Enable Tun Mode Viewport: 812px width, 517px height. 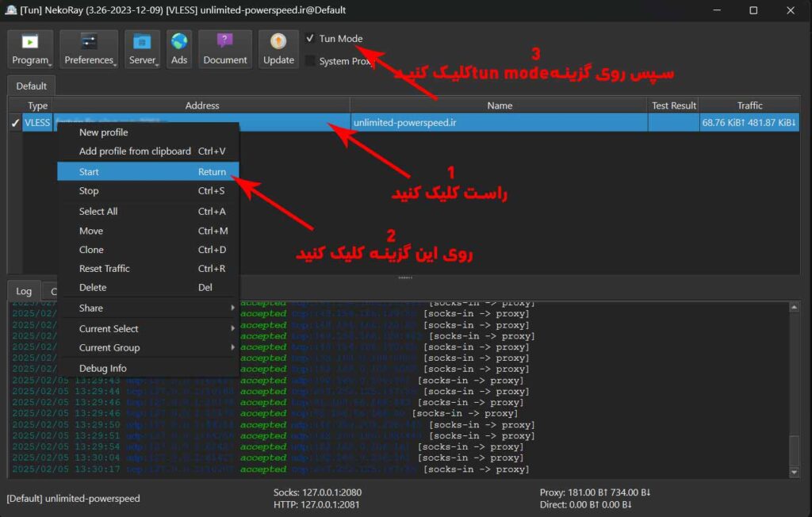(309, 38)
